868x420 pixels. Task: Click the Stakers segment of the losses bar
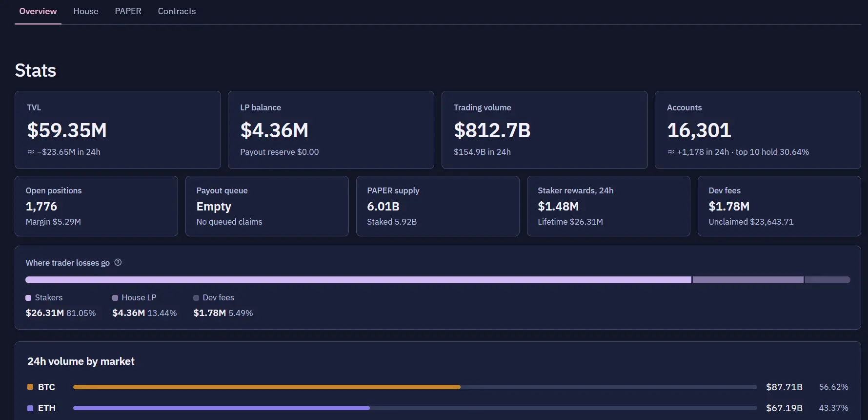358,280
